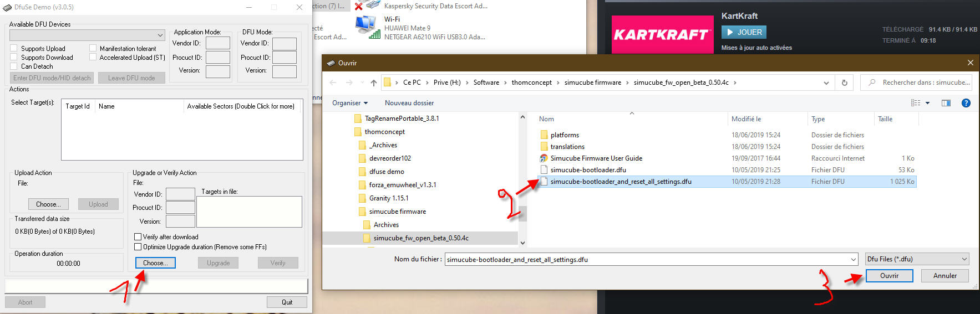The image size is (980, 314).
Task: Click the Up arrow in Ouvrir dialog
Action: (x=374, y=83)
